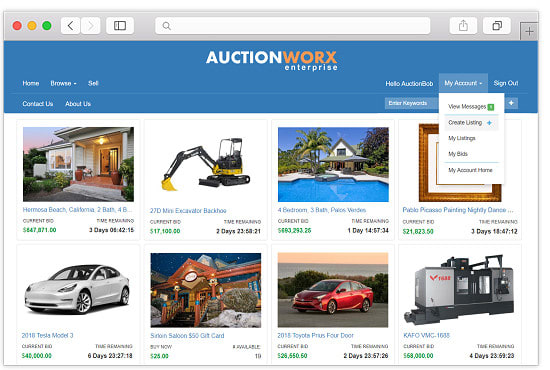Open the Hermosa Beach, California listing title
Viewport: 550px width, 370px height.
(77, 210)
